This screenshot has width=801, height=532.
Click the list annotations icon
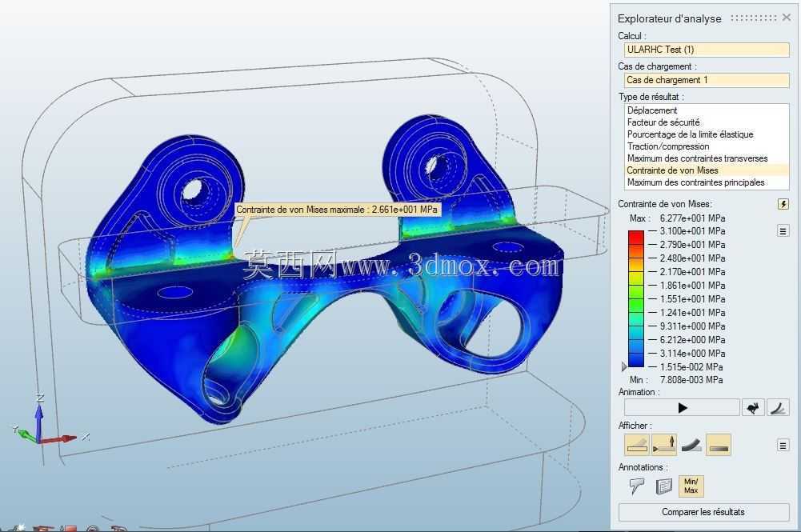[x=663, y=486]
